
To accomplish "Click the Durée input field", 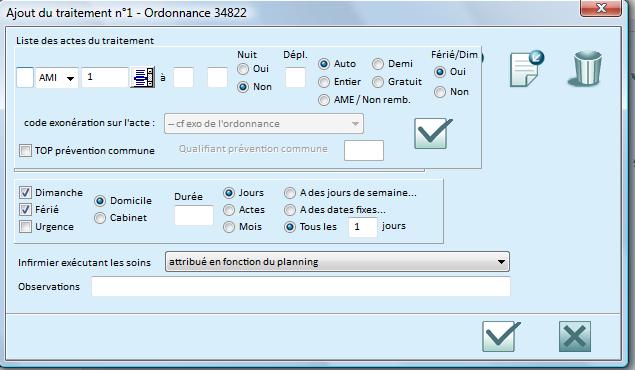I will pos(194,215).
